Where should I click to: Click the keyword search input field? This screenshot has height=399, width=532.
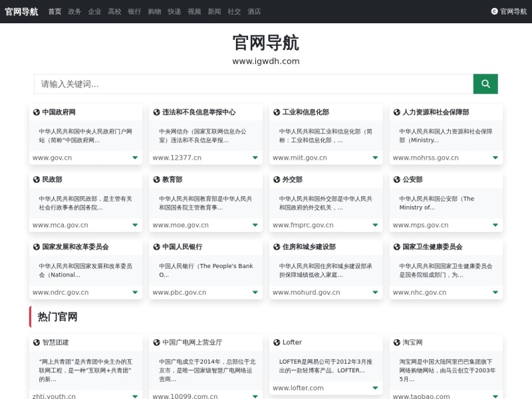point(253,84)
